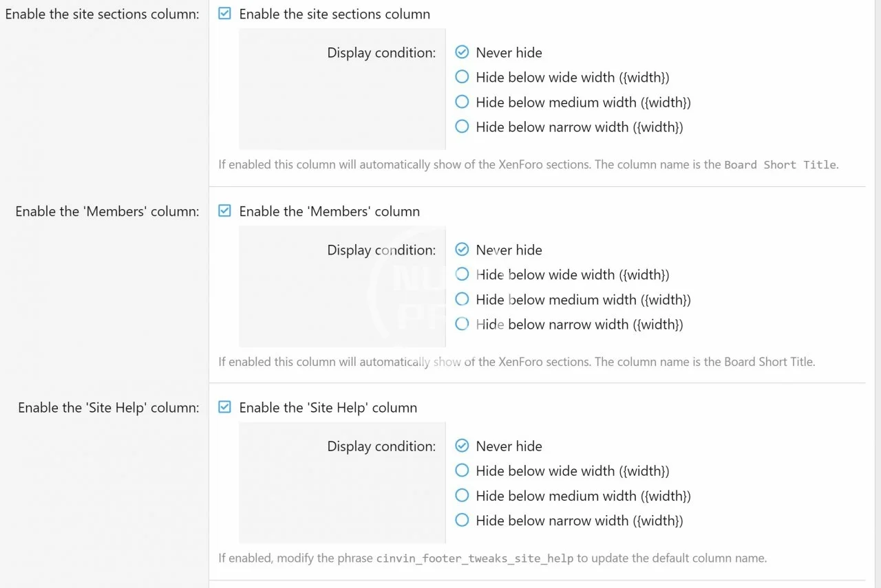
Task: Select 'Hide below medium width' for Site Help
Action: 462,495
